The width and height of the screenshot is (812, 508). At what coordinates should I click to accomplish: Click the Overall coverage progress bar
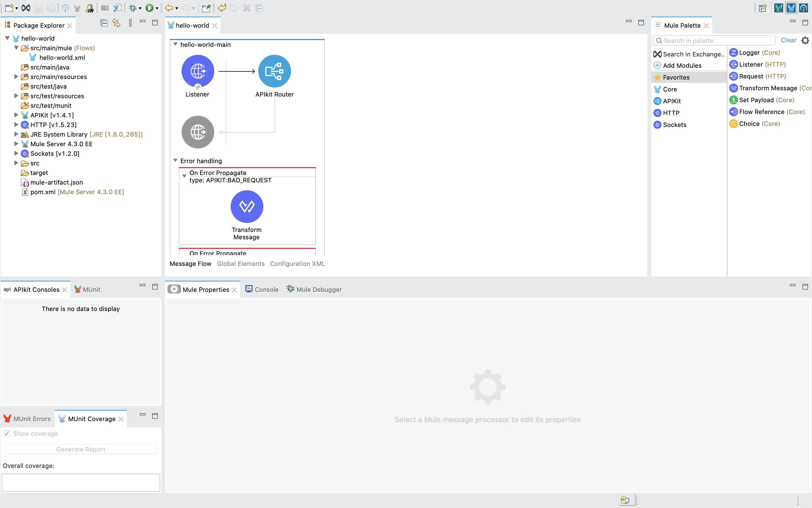pyautogui.click(x=81, y=483)
